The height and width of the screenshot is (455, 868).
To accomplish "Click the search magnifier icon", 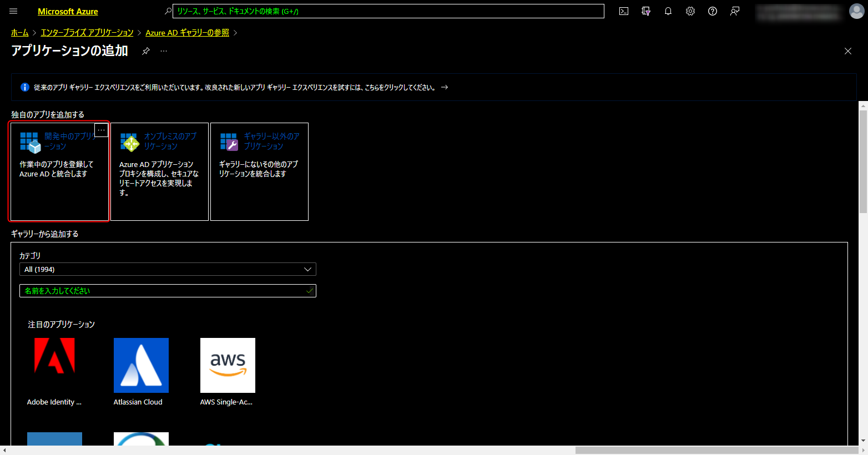I will pyautogui.click(x=168, y=11).
